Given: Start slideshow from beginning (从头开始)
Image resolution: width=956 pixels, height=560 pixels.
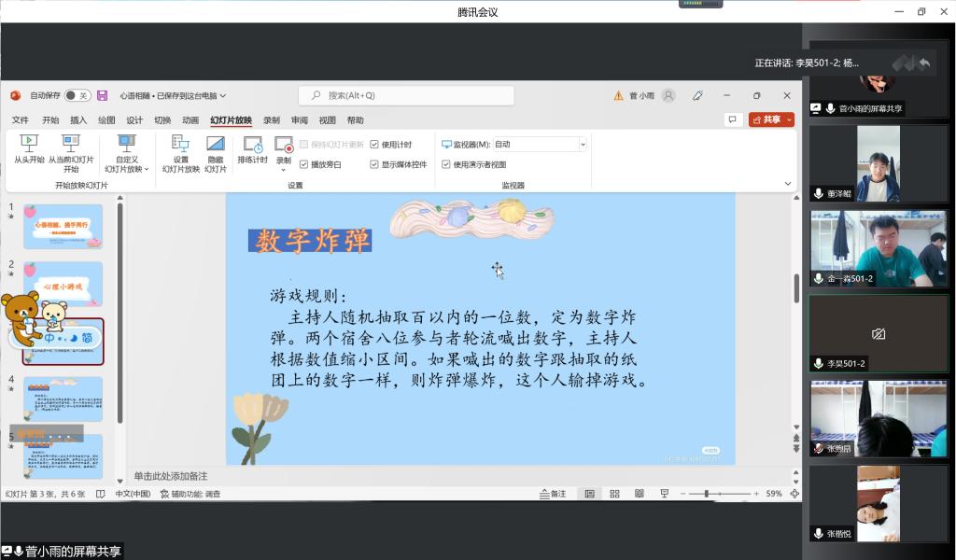Looking at the screenshot, I should 29,149.
